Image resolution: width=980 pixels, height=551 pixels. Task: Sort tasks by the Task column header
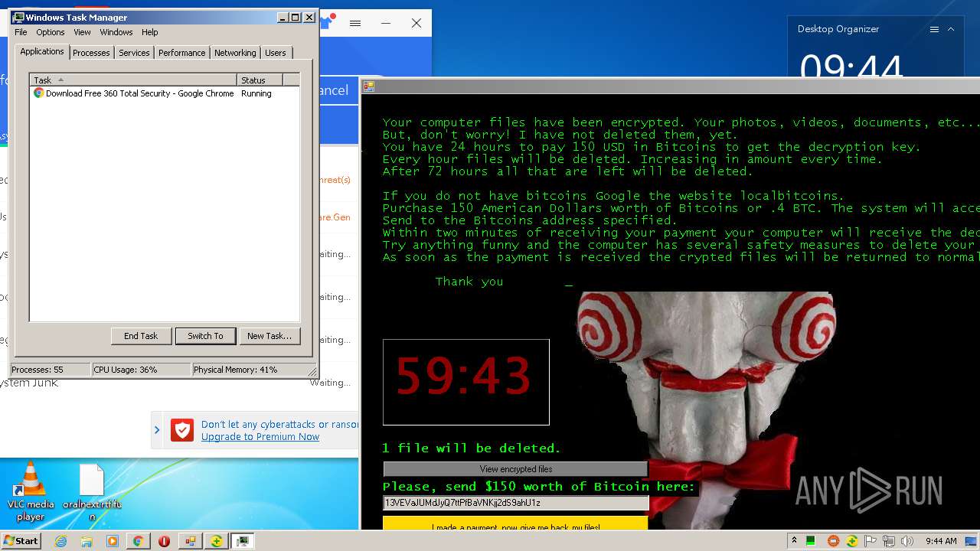[134, 80]
